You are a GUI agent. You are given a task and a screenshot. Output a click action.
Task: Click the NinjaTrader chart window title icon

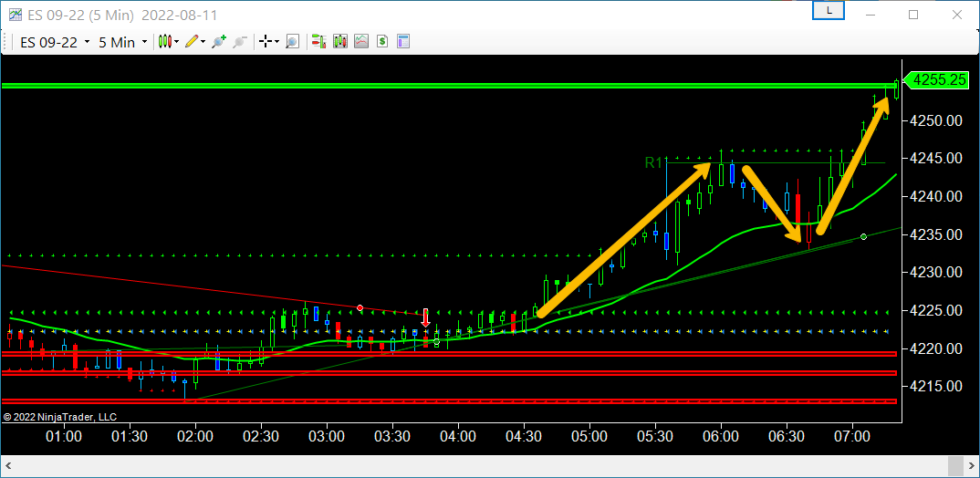pos(15,14)
